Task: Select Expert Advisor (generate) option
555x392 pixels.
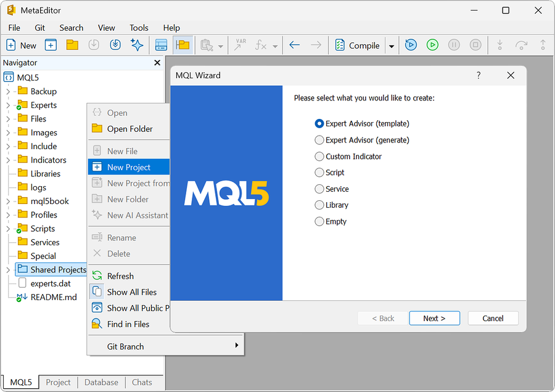Action: [x=362, y=140]
